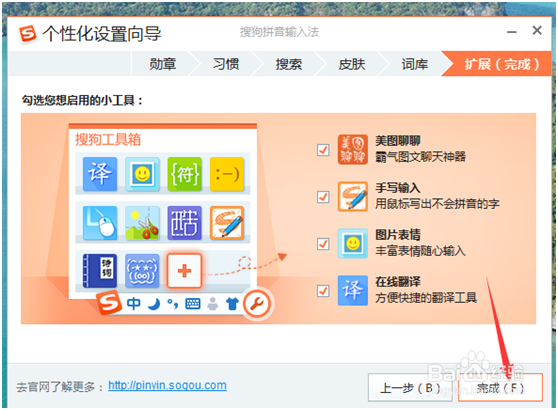Click the green symbol 符 icon
558x410 pixels.
click(x=184, y=174)
